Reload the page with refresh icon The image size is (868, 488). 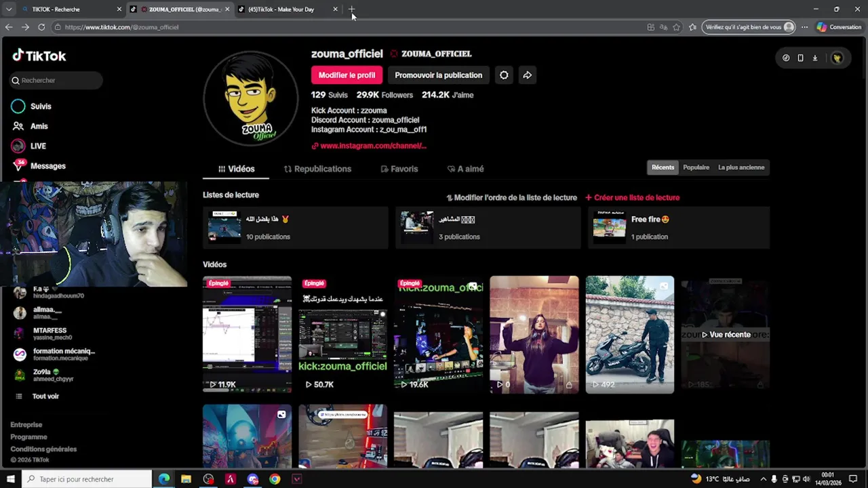(41, 27)
